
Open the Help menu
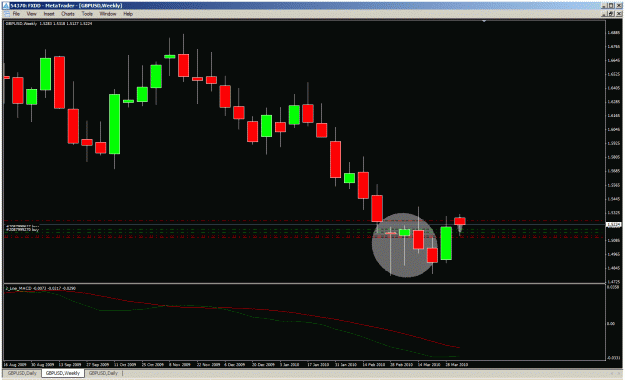(x=128, y=14)
